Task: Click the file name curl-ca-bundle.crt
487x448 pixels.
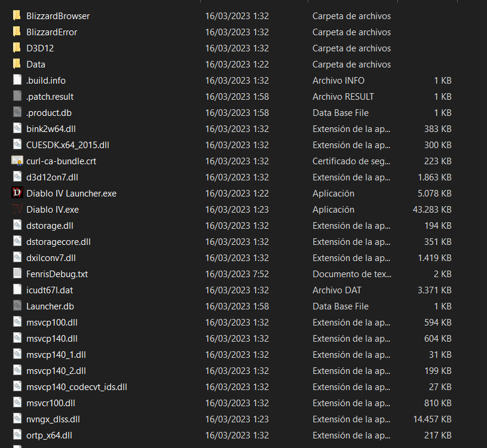Action: pyautogui.click(x=62, y=161)
